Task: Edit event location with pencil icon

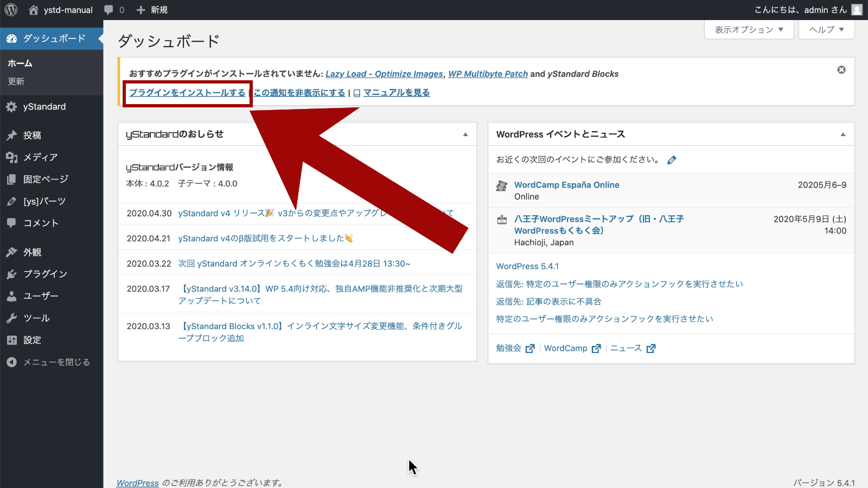Action: tap(672, 160)
